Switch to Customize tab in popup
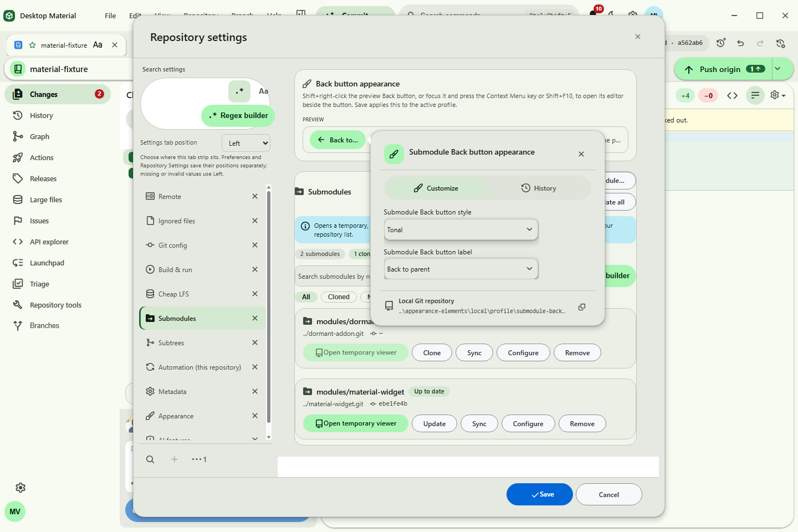Image resolution: width=798 pixels, height=532 pixels. tap(436, 188)
